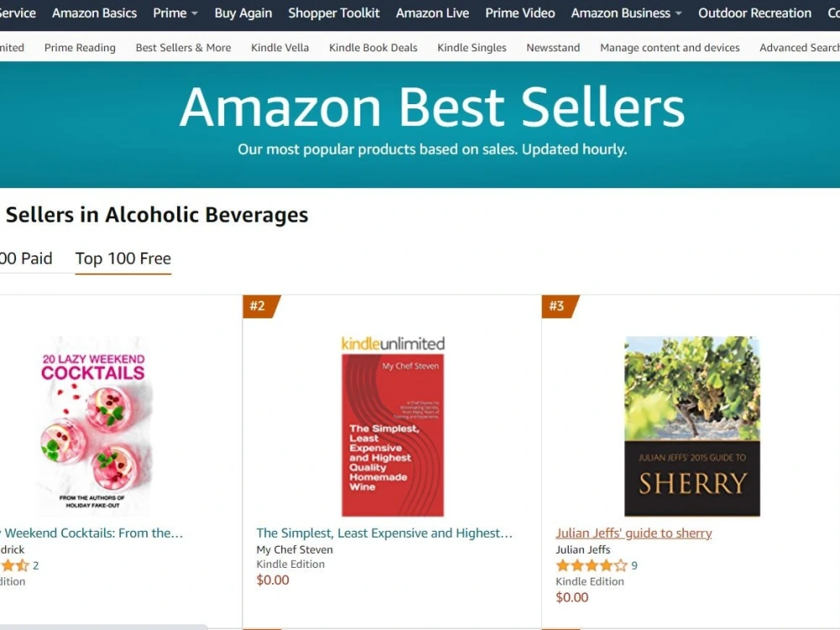Screen dimensions: 840x630
Task: Switch to the Top 100 Free tab
Action: click(x=123, y=259)
